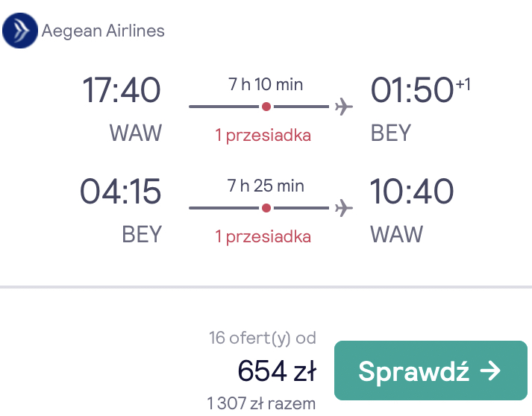Click the arrow icon on Sprawdź button
Viewport: 532px width, 416px height.
(490, 371)
